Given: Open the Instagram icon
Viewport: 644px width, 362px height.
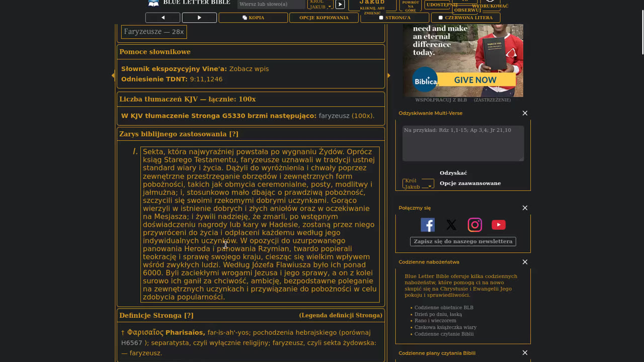Looking at the screenshot, I should tap(474, 225).
